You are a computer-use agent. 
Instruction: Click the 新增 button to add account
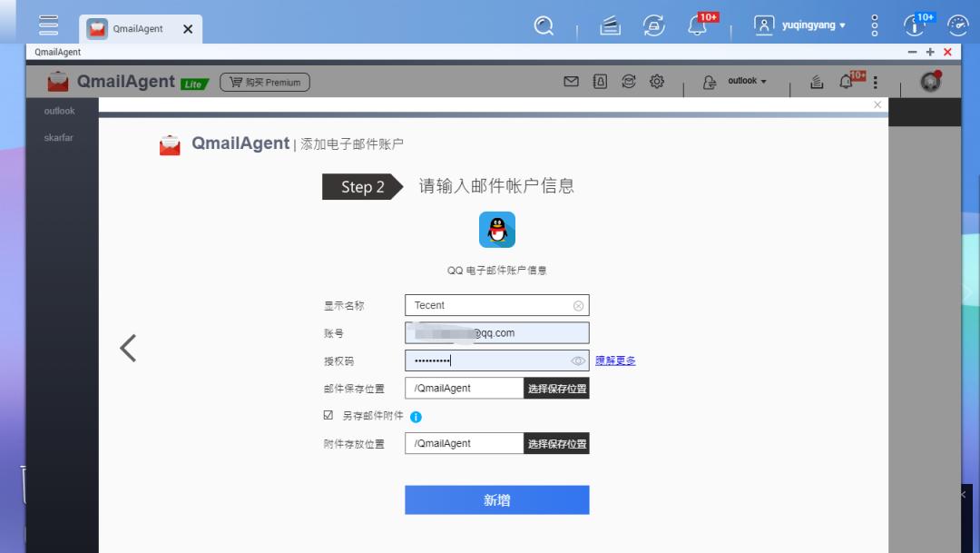[496, 499]
